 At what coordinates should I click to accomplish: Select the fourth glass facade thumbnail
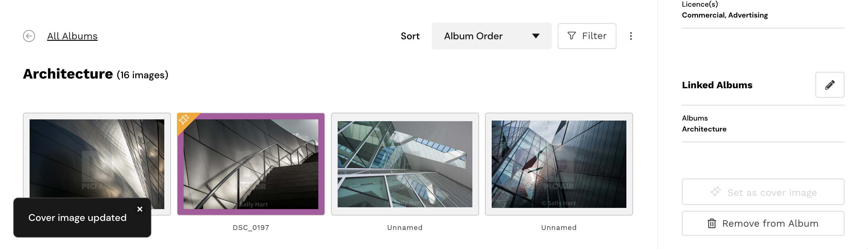click(x=559, y=164)
